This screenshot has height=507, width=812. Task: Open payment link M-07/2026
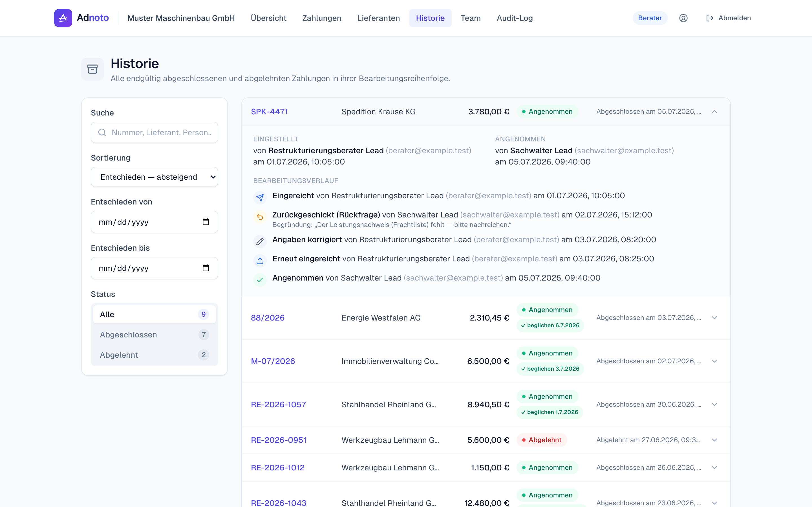[x=273, y=361]
